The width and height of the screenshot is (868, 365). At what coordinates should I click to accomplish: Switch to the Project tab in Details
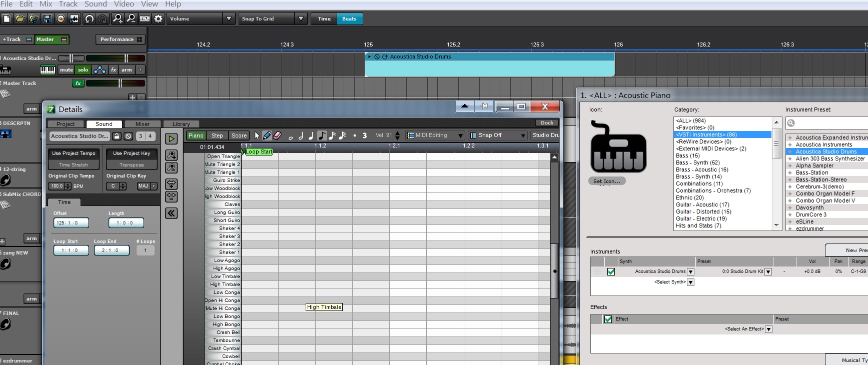66,124
